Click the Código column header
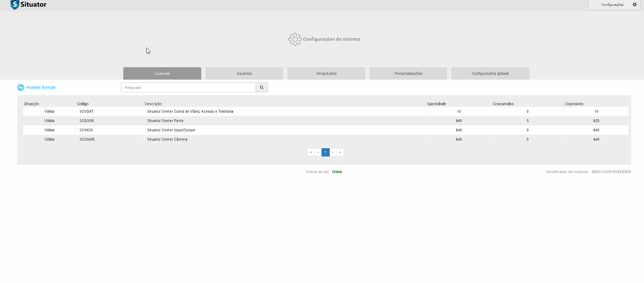 (x=83, y=104)
